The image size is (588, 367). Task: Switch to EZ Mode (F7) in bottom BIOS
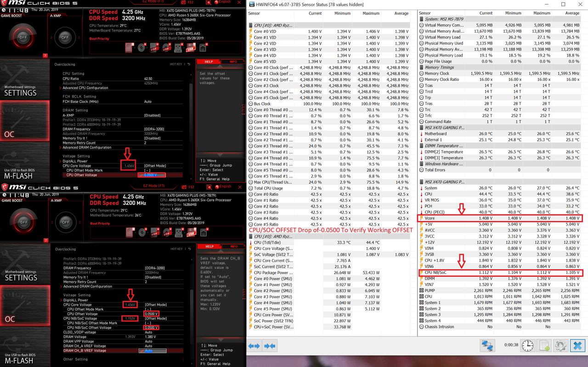153,186
